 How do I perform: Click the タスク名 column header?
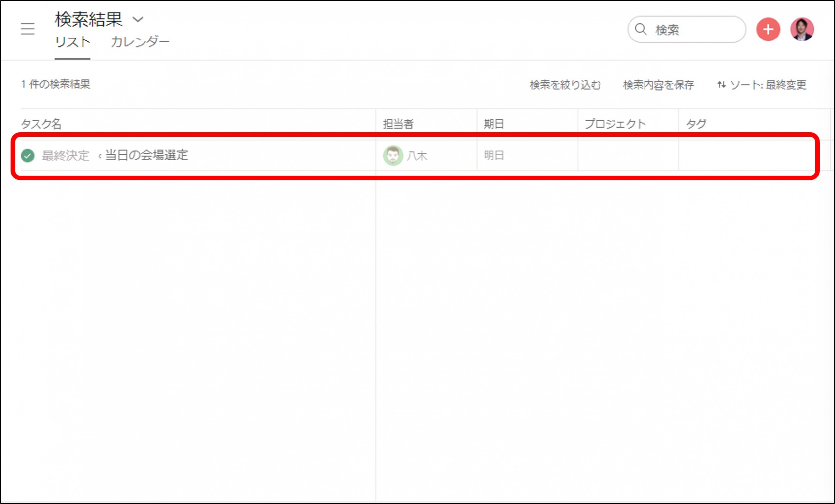(x=41, y=124)
